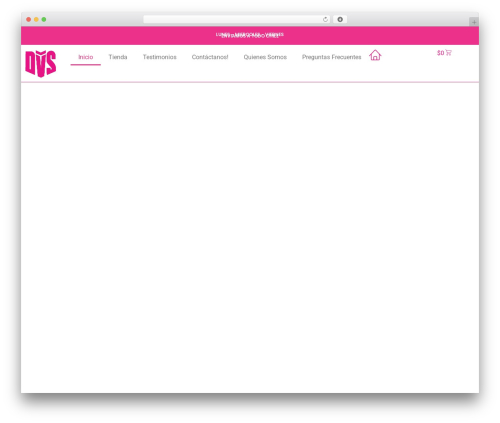Screen dimensions: 500x423
Task: Click the browser address bar
Action: pyautogui.click(x=237, y=19)
